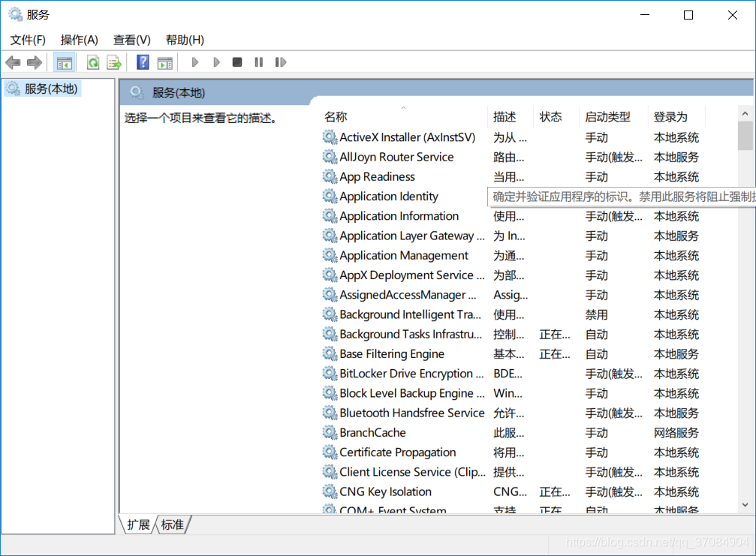This screenshot has height=556, width=756.
Task: Click the Back arrow toolbar icon
Action: [13, 62]
